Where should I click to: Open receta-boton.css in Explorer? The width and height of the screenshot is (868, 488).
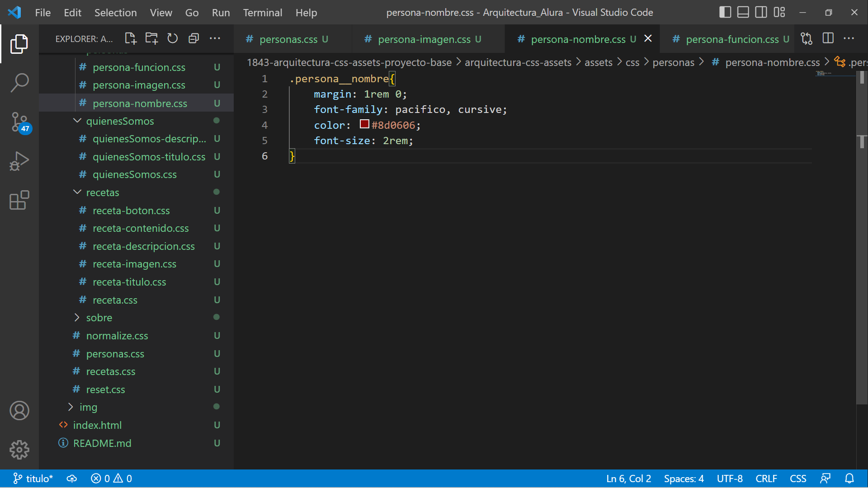[x=131, y=211]
